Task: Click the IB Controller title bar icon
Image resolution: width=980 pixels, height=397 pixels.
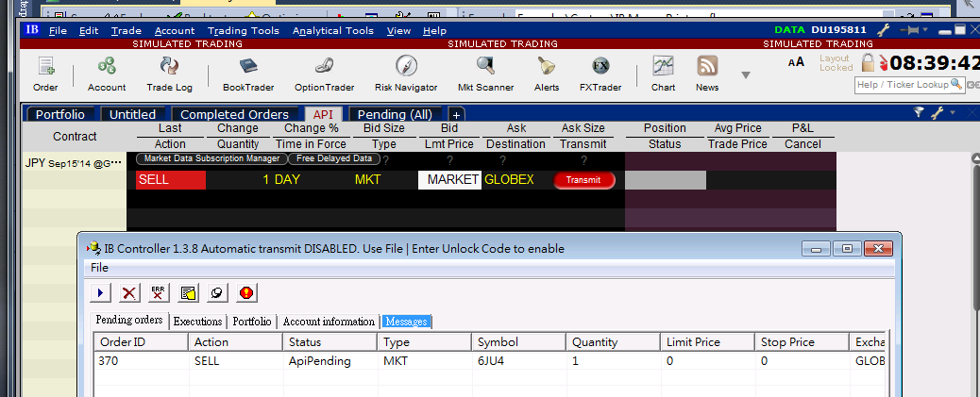Action: pyautogui.click(x=95, y=248)
